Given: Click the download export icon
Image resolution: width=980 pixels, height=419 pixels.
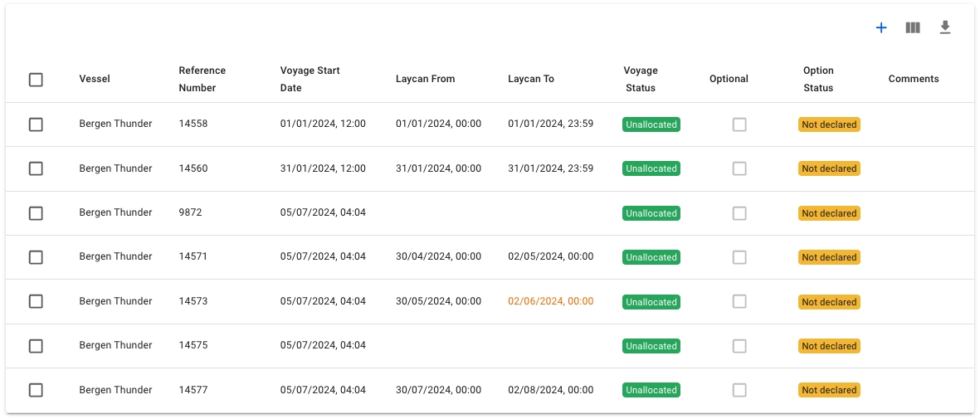Looking at the screenshot, I should 944,28.
